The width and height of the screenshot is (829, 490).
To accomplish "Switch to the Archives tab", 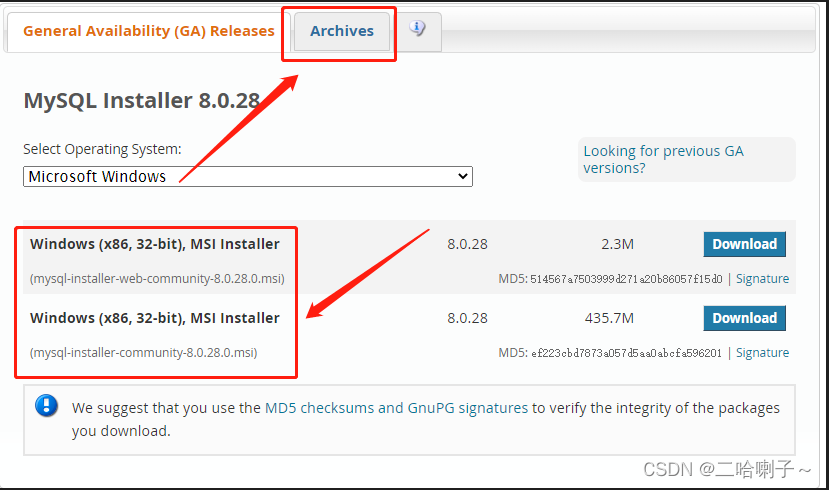I will click(x=342, y=31).
